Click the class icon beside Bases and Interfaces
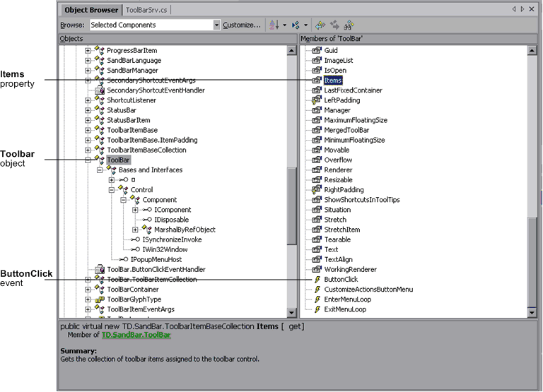The width and height of the screenshot is (543, 392). (x=111, y=170)
